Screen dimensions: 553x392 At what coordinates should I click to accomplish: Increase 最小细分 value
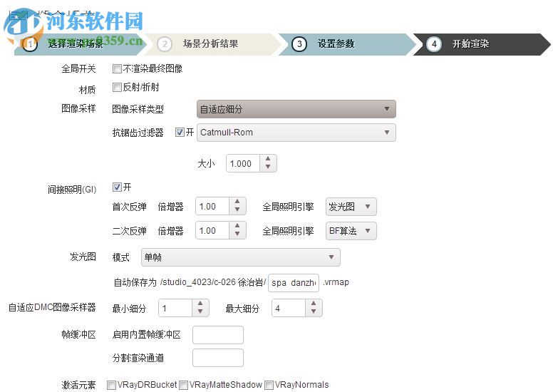coord(200,303)
